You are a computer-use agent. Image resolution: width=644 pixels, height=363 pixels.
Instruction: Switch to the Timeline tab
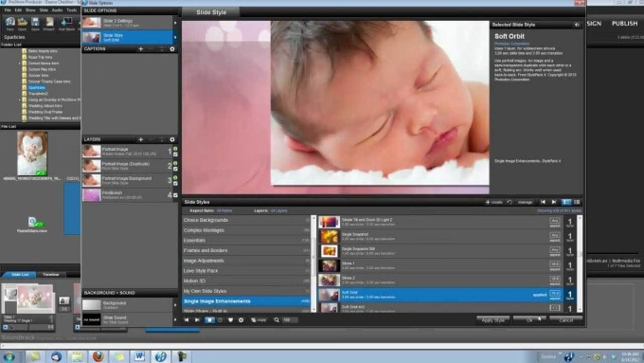pos(51,275)
